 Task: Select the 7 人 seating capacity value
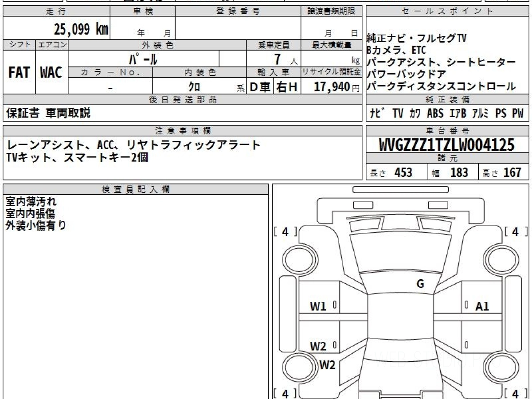[x=286, y=59]
